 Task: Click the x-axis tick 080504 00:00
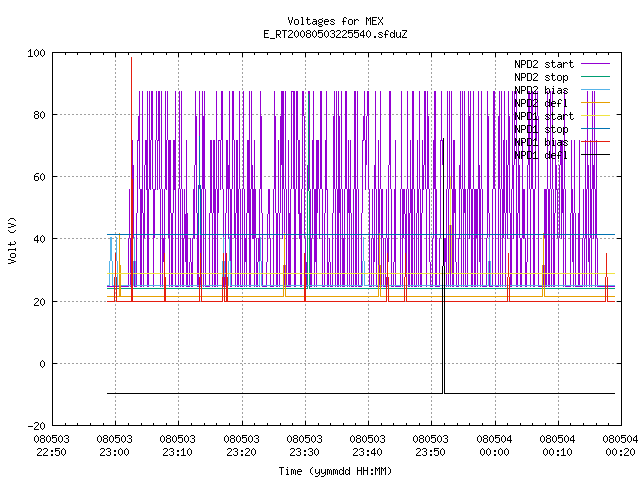494,446
